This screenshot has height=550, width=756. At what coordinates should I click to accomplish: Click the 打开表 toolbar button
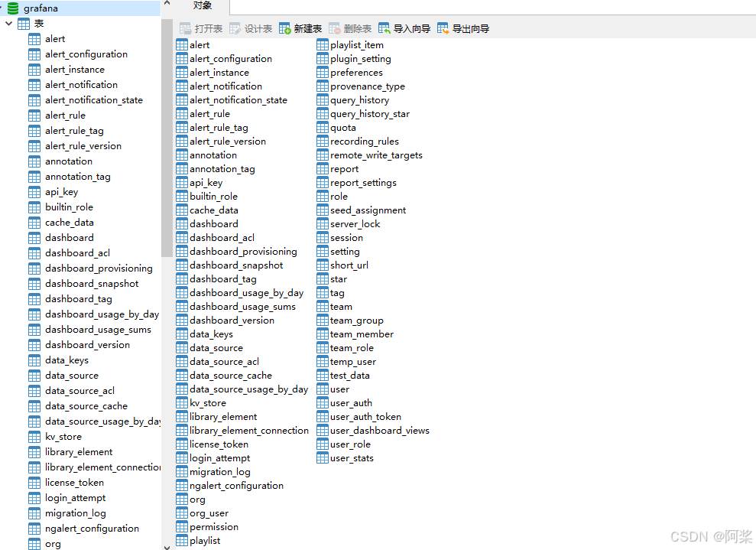click(201, 29)
